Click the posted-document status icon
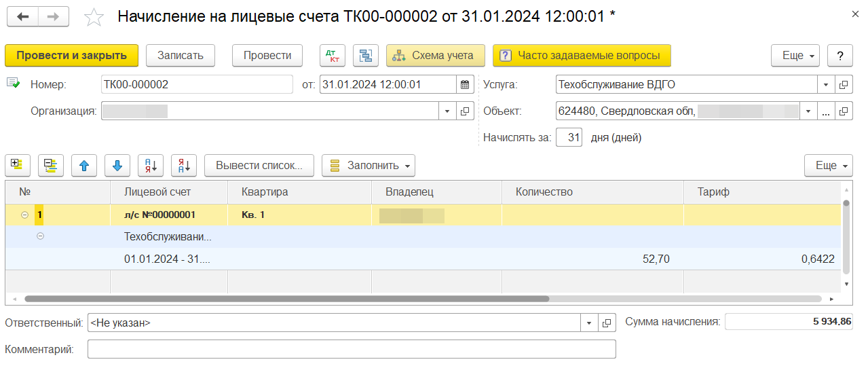The width and height of the screenshot is (868, 366). (13, 83)
